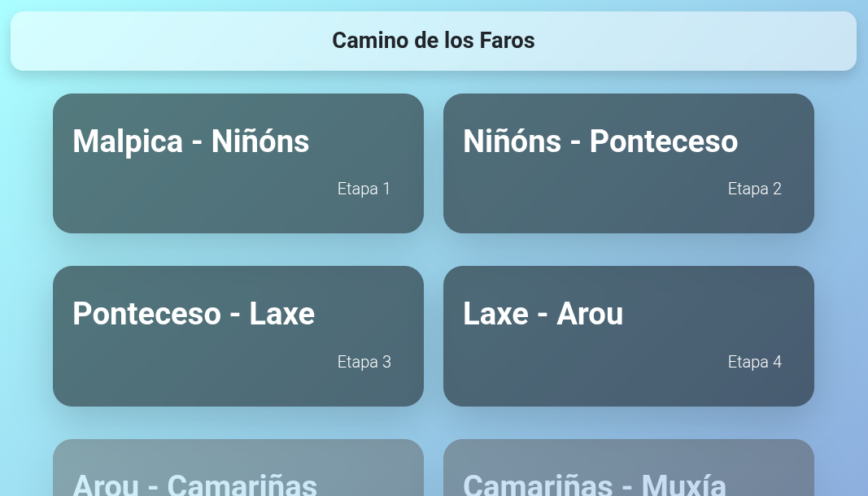
Task: Select the Etapa 4 card in right column
Action: [628, 336]
